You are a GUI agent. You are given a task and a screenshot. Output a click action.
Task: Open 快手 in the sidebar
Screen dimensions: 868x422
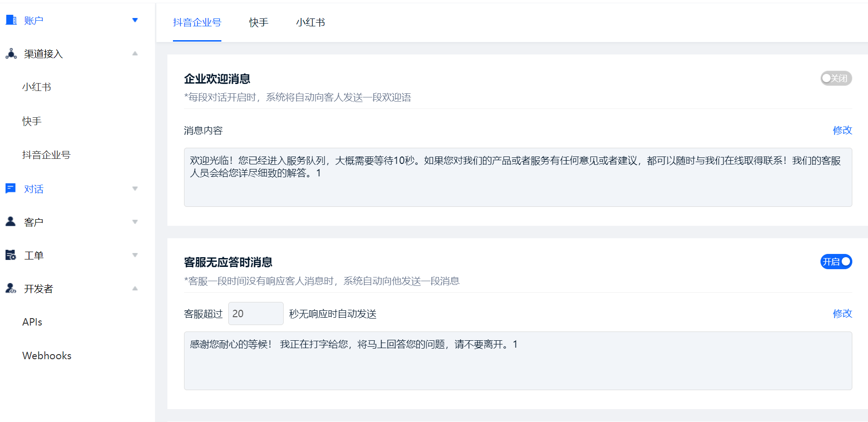point(32,121)
